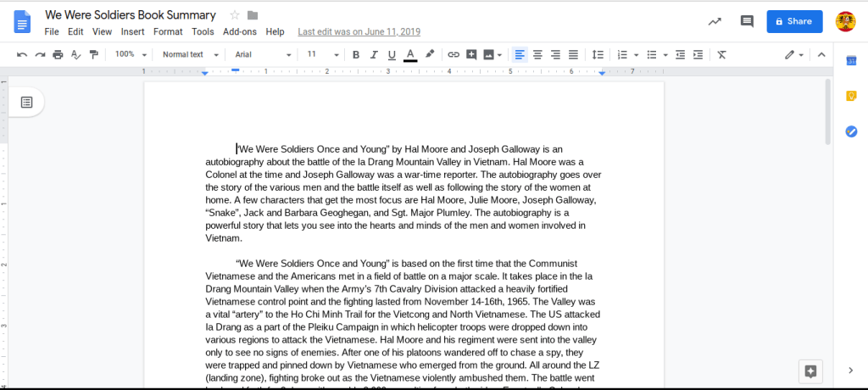The width and height of the screenshot is (868, 390).
Task: Insert a link with the chain icon
Action: pos(453,54)
